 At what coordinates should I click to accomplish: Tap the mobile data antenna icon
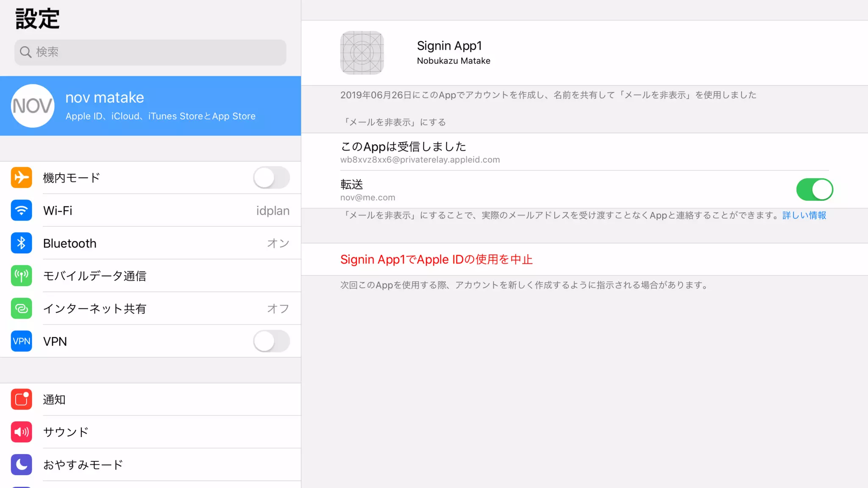[x=21, y=276]
